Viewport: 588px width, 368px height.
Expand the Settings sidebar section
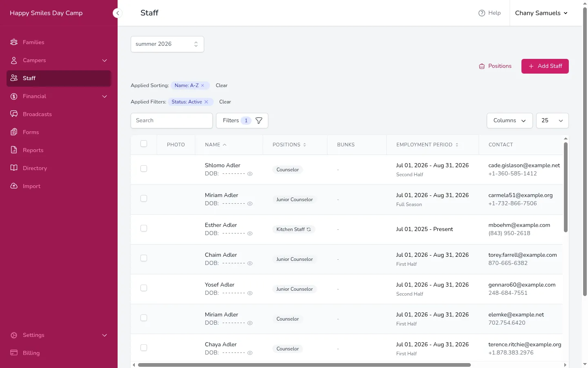(x=59, y=335)
